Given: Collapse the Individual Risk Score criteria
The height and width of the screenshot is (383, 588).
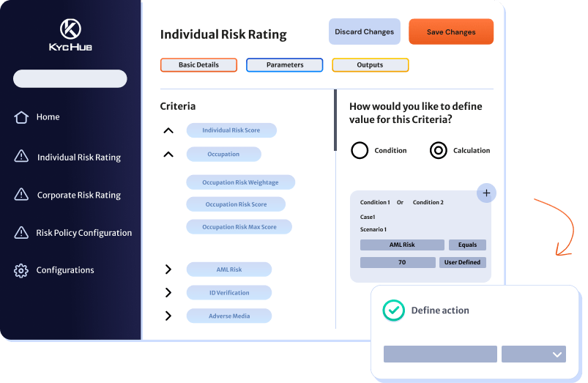Looking at the screenshot, I should click(168, 130).
